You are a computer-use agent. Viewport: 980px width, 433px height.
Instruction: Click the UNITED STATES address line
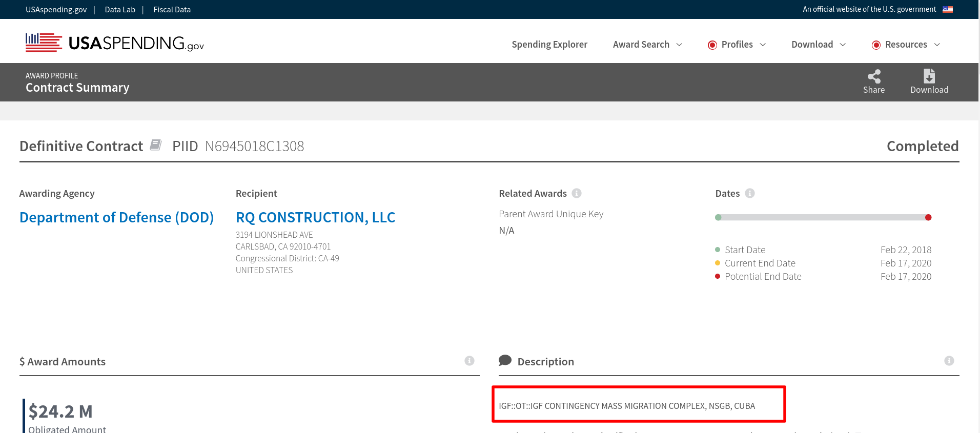click(264, 270)
